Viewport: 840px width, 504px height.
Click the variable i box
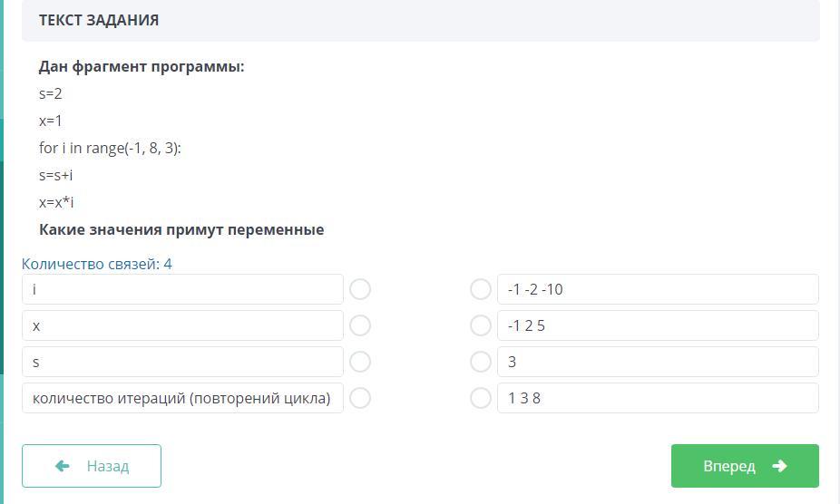coord(182,289)
